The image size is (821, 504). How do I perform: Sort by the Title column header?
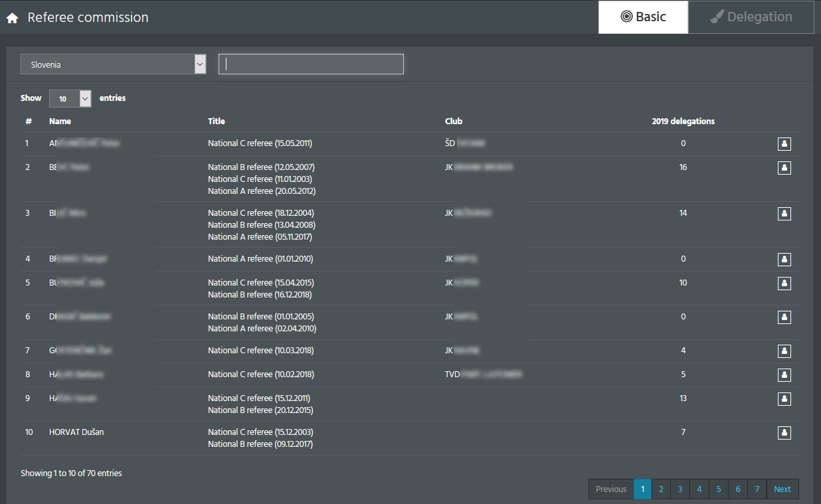click(217, 122)
